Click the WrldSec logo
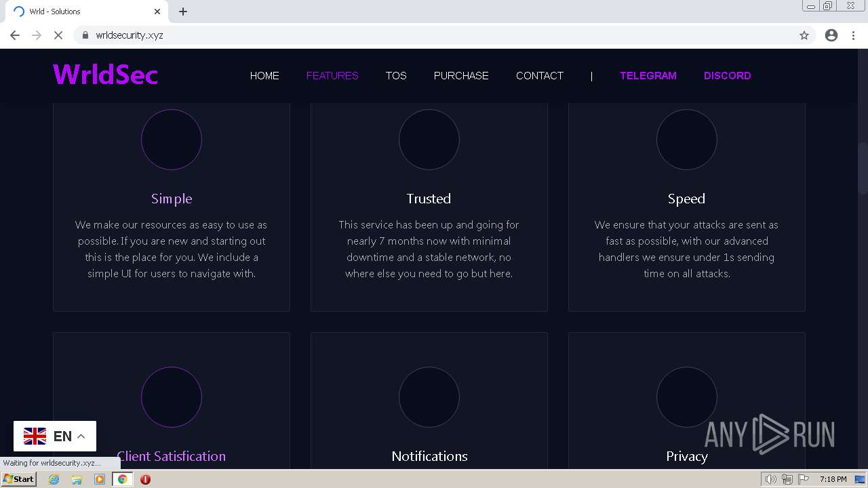Viewport: 868px width, 488px height. (105, 75)
